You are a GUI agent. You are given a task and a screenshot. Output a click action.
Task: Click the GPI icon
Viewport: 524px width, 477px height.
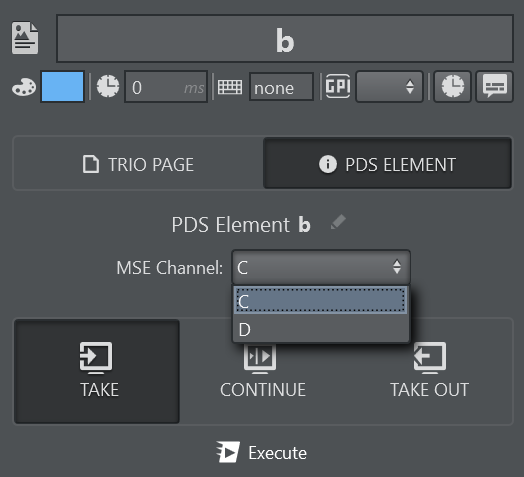(x=338, y=86)
